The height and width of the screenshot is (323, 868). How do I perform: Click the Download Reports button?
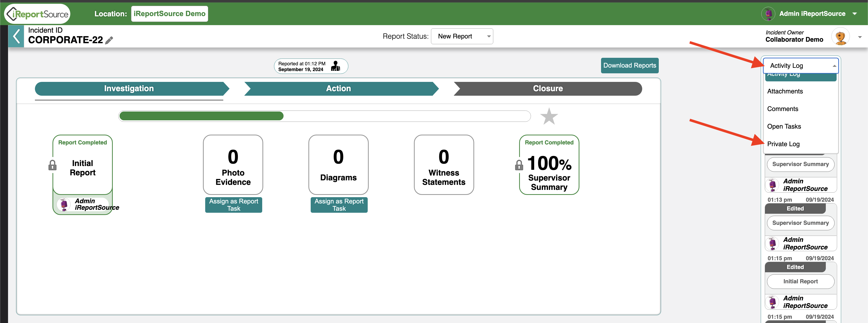click(629, 66)
